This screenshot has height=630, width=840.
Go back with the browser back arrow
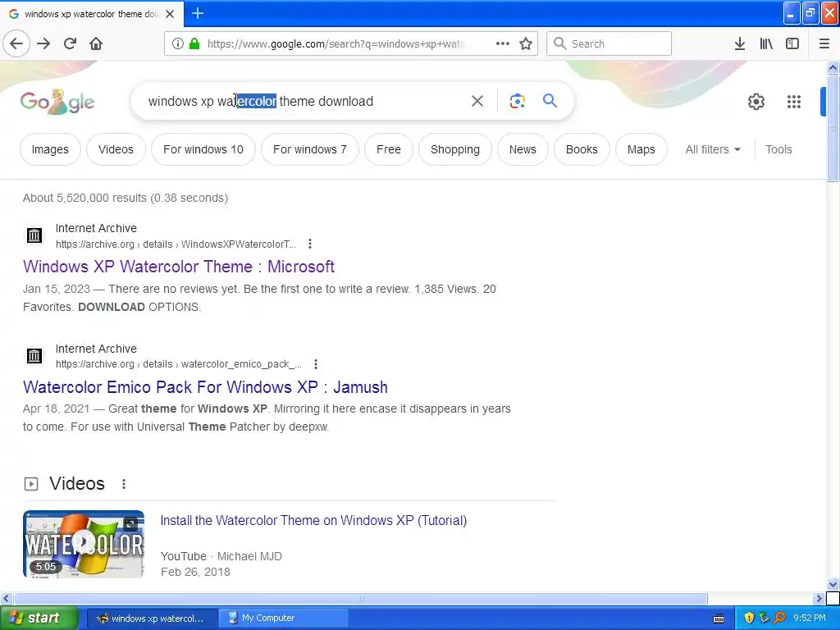pyautogui.click(x=16, y=43)
